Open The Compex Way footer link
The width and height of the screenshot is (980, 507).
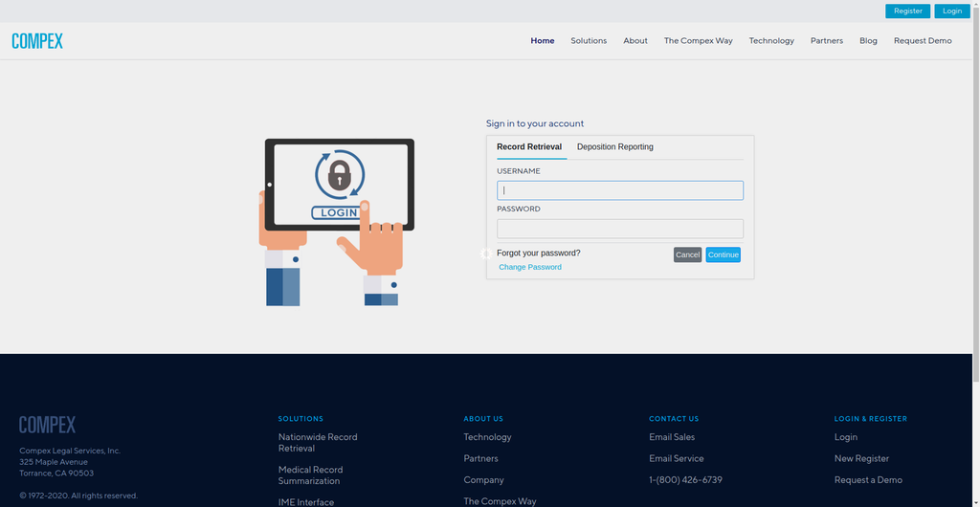point(500,501)
